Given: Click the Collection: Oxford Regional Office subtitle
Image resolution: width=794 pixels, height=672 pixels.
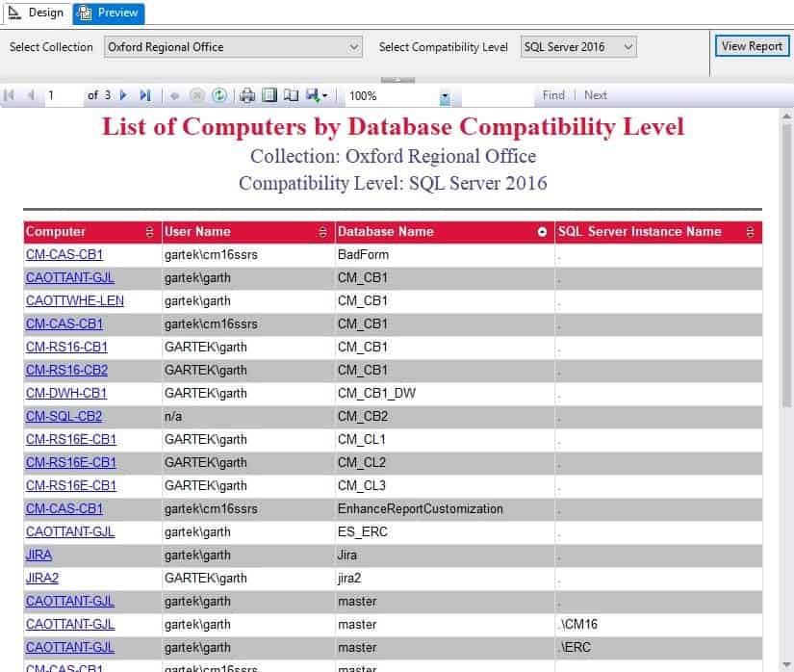Looking at the screenshot, I should pyautogui.click(x=393, y=157).
